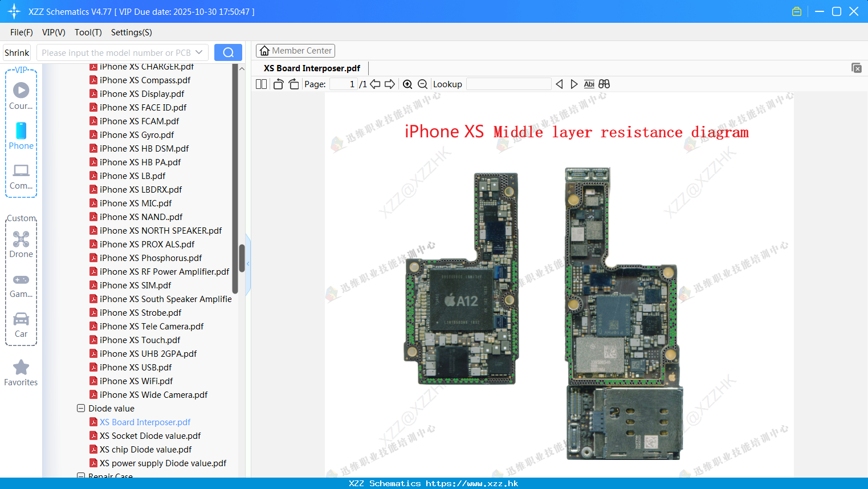Open XS Socket Diode value.pdf
This screenshot has height=489, width=868.
[150, 436]
